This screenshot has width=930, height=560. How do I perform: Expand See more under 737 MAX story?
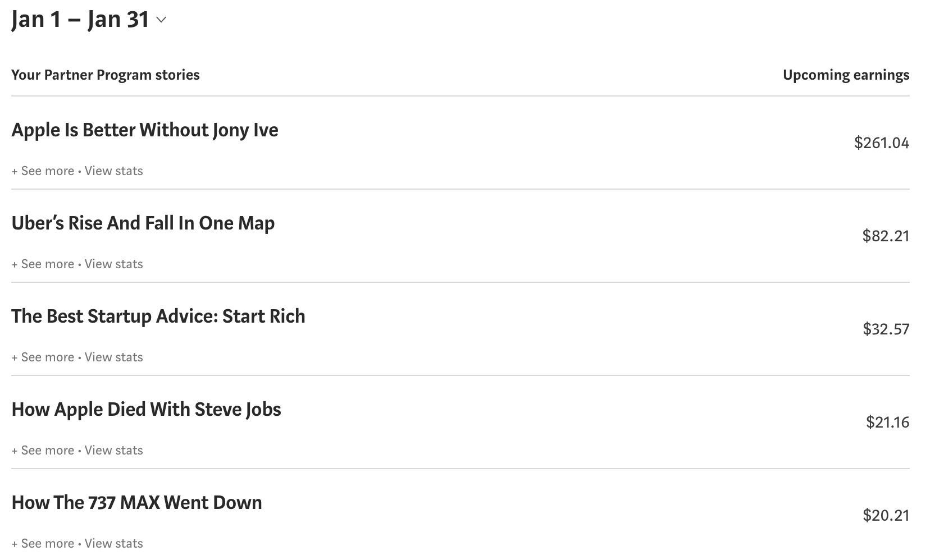43,544
